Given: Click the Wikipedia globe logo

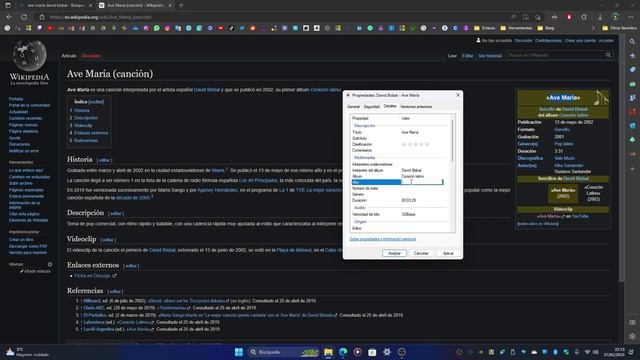Looking at the screenshot, I should click(x=29, y=56).
